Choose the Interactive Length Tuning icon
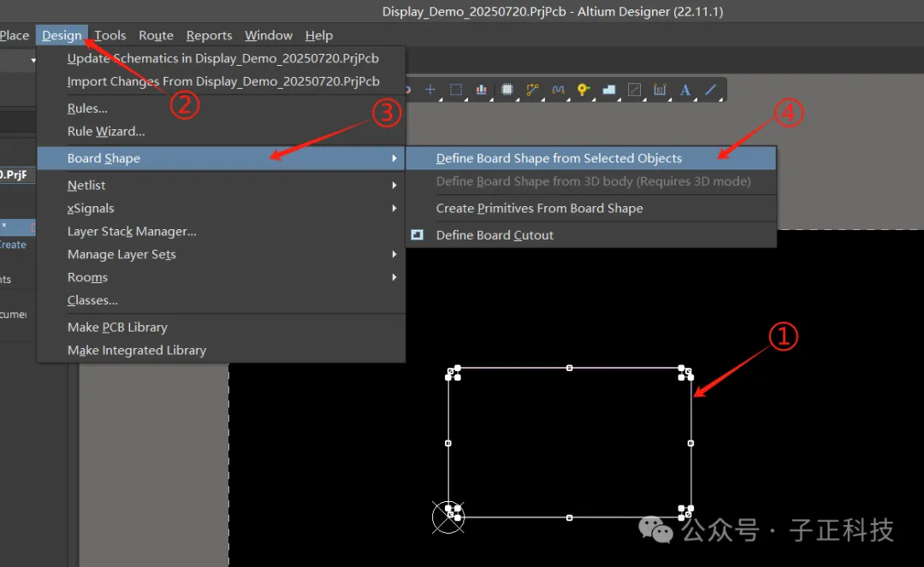 coord(558,90)
